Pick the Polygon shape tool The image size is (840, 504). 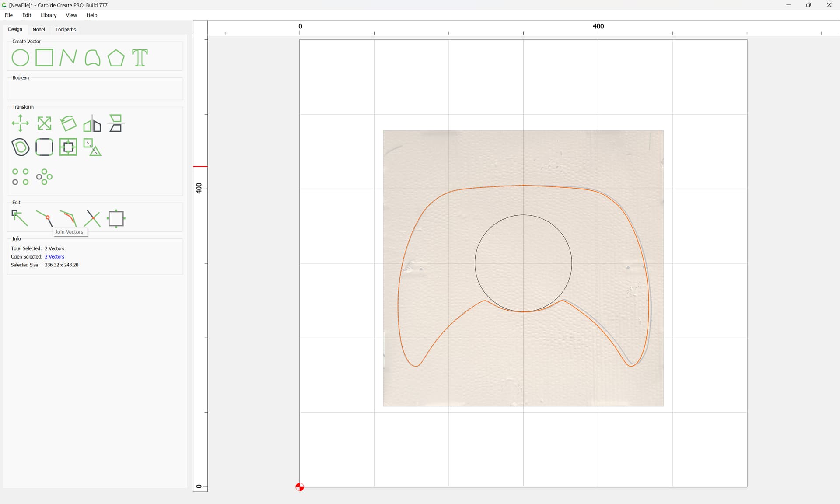coord(116,58)
